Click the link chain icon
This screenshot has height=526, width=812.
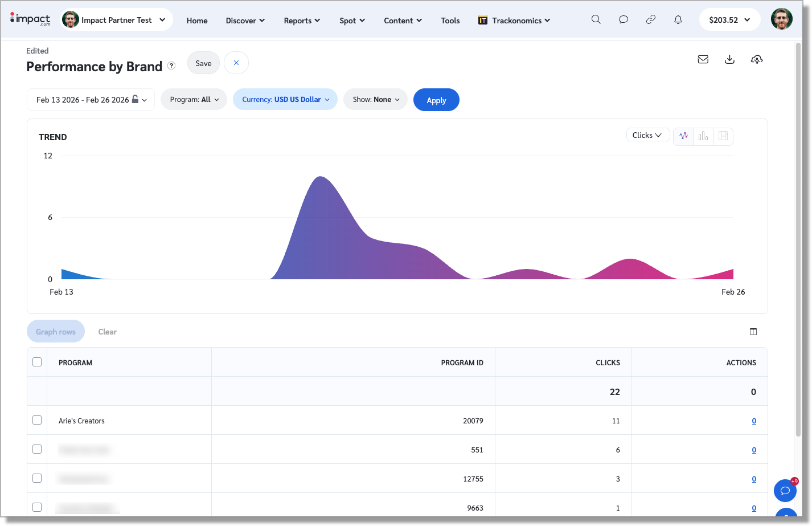[x=651, y=19]
